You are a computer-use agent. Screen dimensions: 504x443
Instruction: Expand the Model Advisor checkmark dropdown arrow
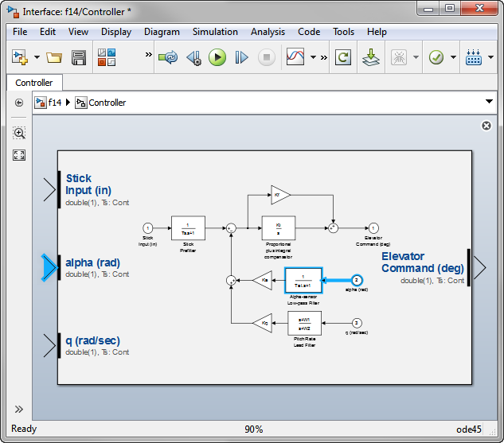click(453, 58)
